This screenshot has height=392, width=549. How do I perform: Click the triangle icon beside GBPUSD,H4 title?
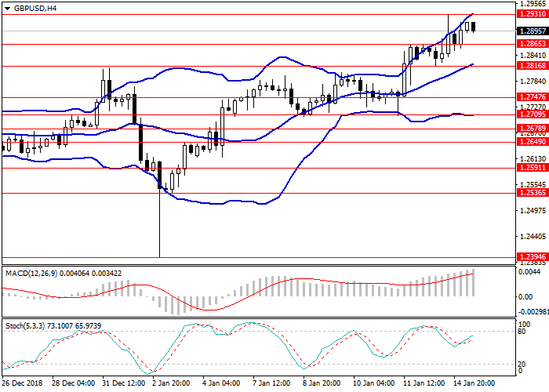[x=5, y=8]
